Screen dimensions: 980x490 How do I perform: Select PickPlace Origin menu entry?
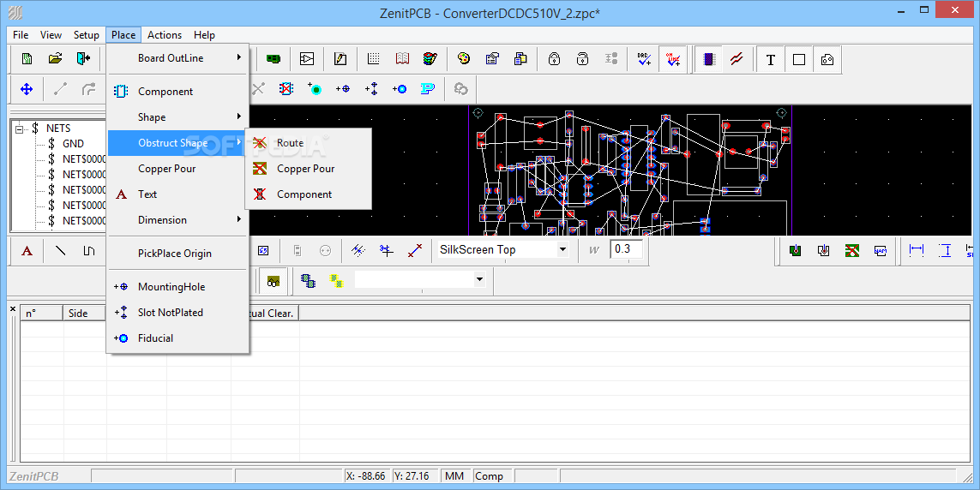click(x=178, y=253)
